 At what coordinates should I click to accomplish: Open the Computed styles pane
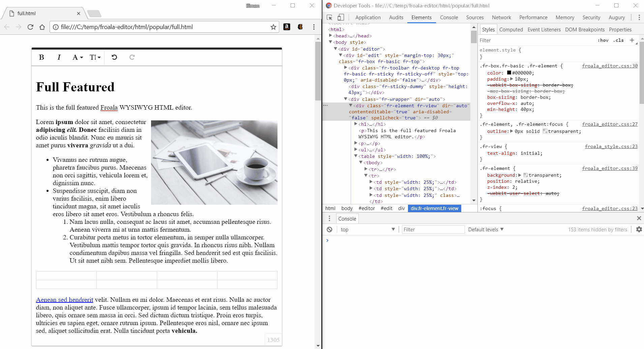pyautogui.click(x=511, y=30)
